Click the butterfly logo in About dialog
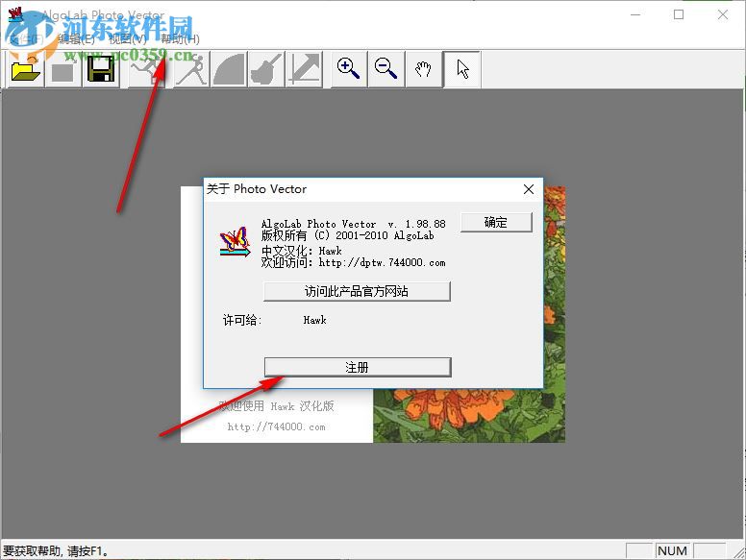This screenshot has width=746, height=560. [x=235, y=241]
